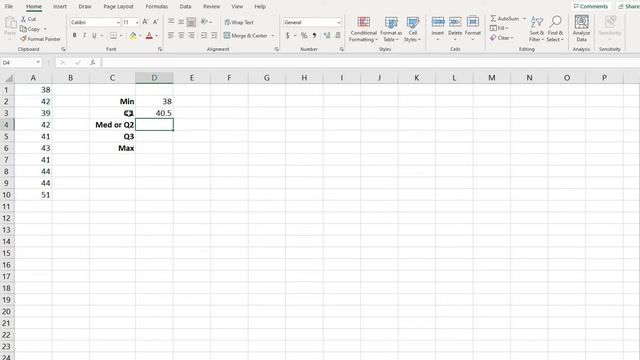Click the Paste clipboard icon

click(x=10, y=24)
